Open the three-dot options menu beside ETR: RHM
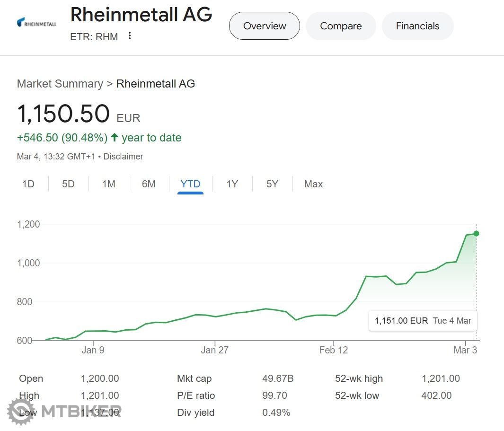The image size is (504, 431). 130,36
